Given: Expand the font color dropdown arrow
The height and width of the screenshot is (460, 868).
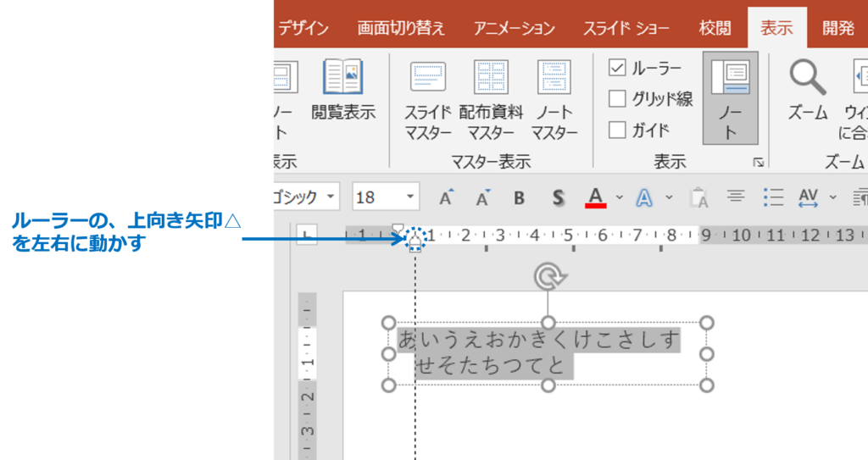Looking at the screenshot, I should [x=619, y=198].
